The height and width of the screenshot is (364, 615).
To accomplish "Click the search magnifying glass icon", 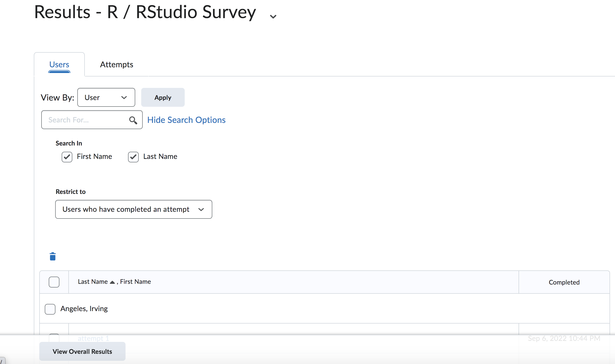I will [133, 120].
